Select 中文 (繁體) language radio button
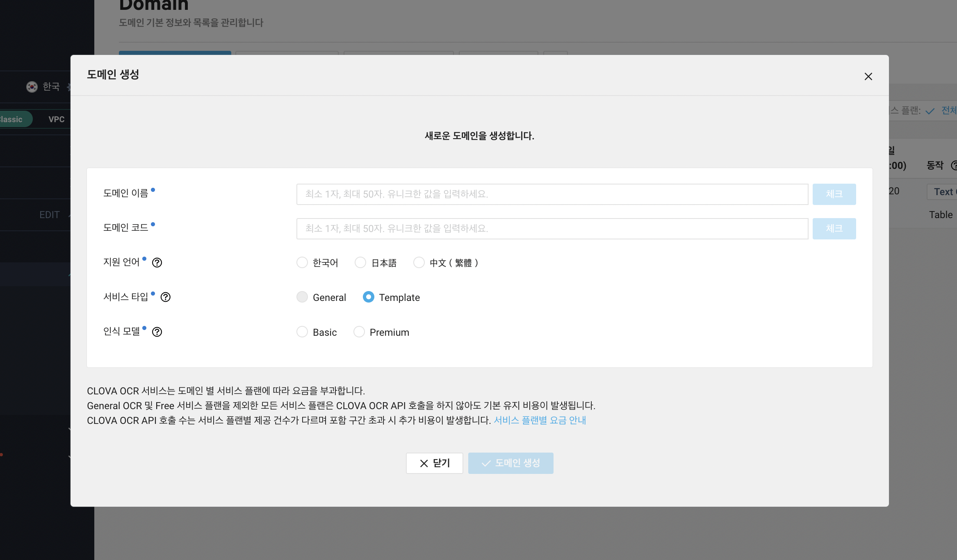 [419, 263]
